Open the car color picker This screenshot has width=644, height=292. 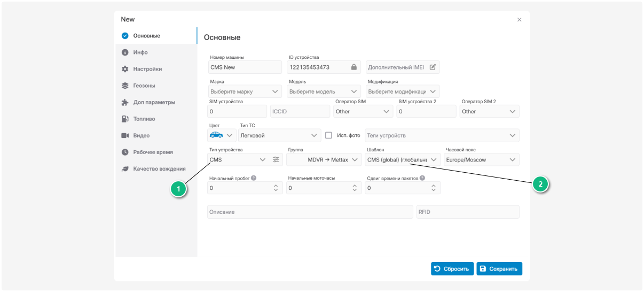221,135
